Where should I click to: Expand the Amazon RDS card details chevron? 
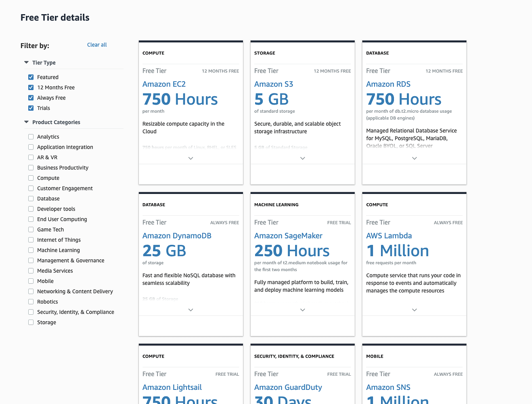[415, 158]
